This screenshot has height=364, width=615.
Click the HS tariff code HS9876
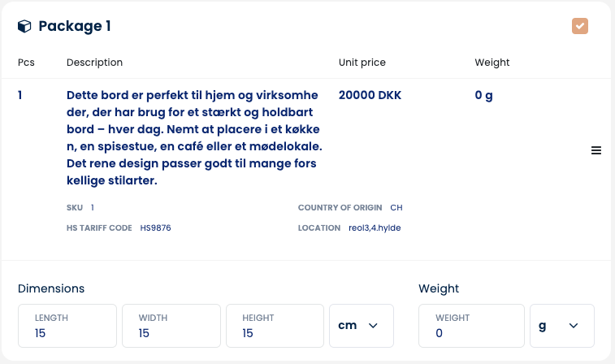pyautogui.click(x=155, y=228)
